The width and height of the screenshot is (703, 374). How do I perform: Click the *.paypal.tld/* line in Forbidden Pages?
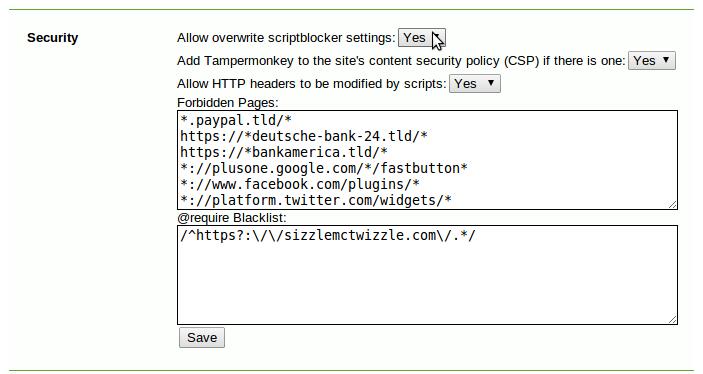tap(236, 120)
